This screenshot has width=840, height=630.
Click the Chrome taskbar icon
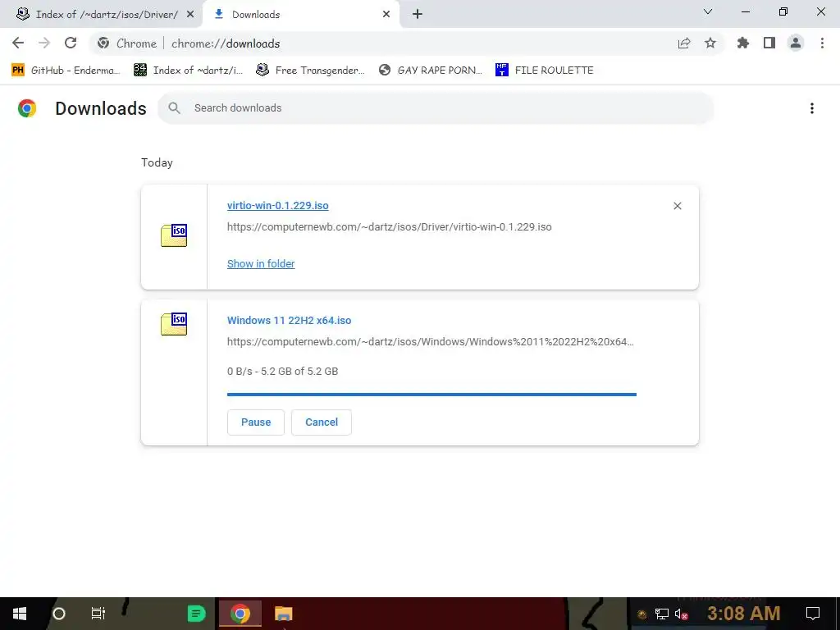click(x=240, y=614)
